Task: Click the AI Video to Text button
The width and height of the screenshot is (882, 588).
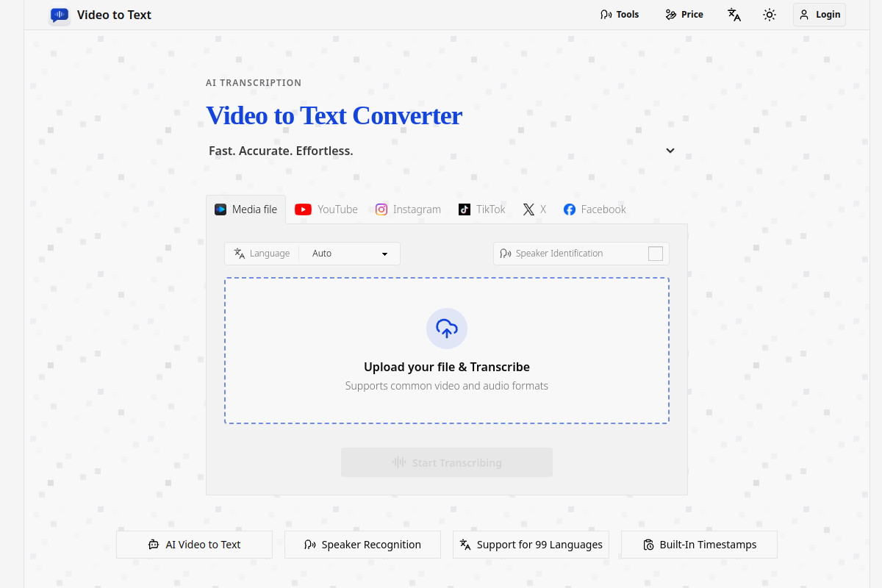Action: coord(194,545)
